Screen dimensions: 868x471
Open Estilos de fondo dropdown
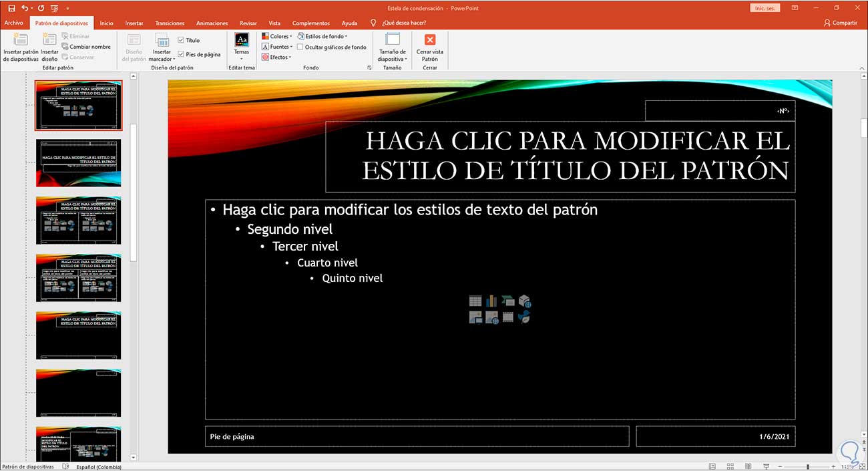(322, 36)
